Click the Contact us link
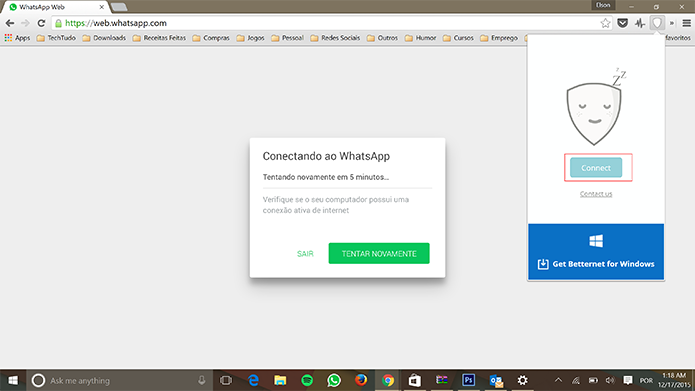 pos(596,194)
